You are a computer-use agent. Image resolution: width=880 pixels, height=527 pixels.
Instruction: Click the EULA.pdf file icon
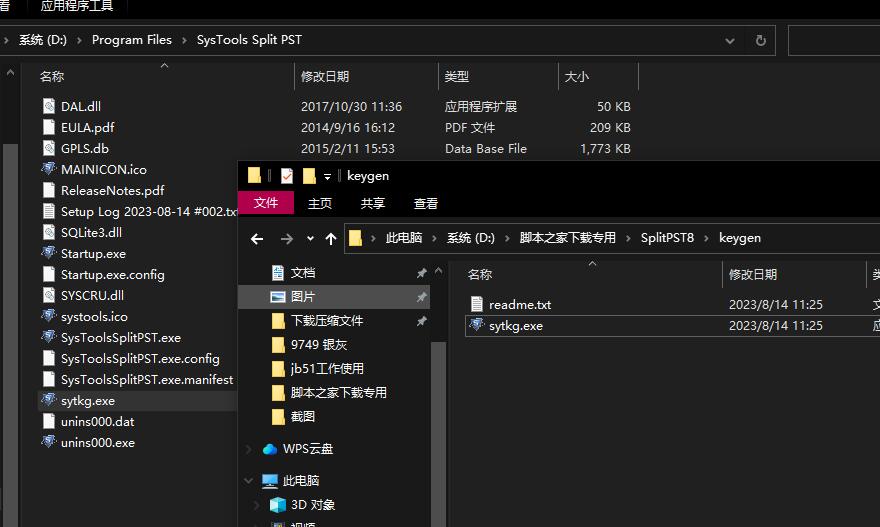49,127
